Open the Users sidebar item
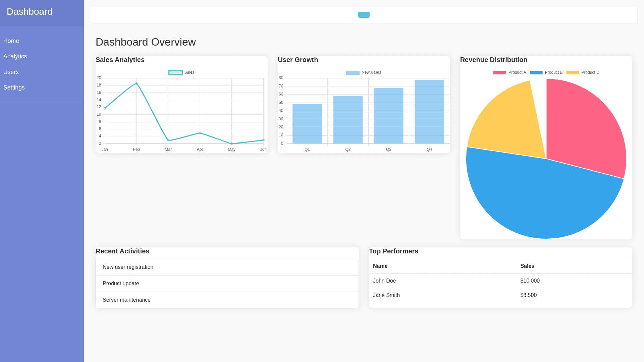 11,72
